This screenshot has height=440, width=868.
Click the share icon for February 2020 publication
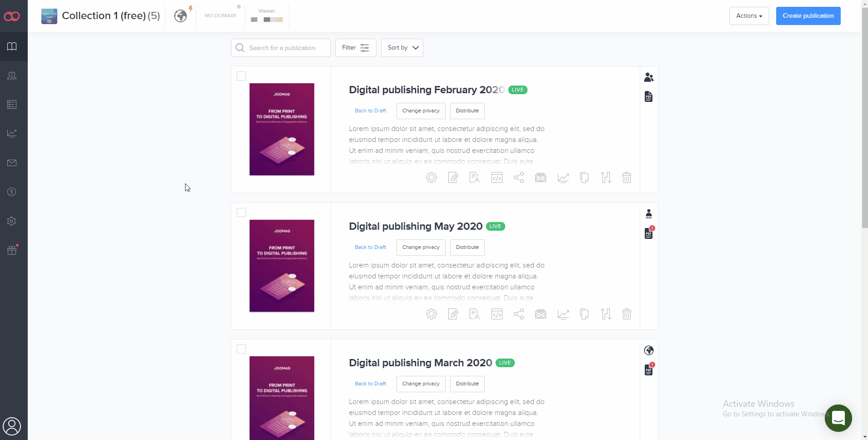[x=519, y=177]
